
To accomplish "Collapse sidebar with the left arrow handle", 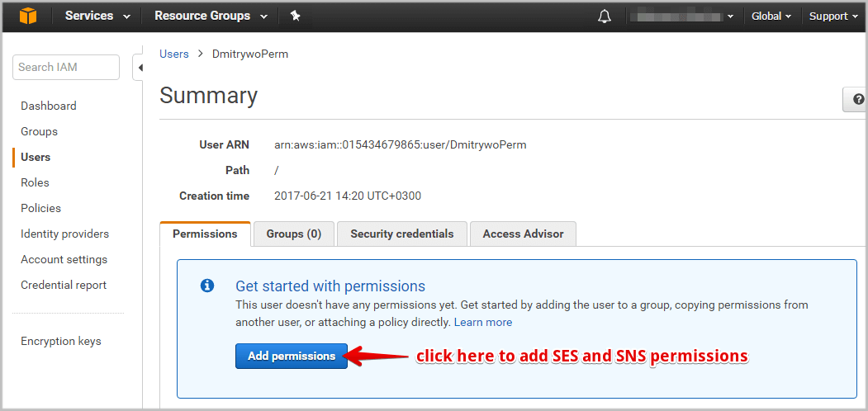I will tap(140, 68).
